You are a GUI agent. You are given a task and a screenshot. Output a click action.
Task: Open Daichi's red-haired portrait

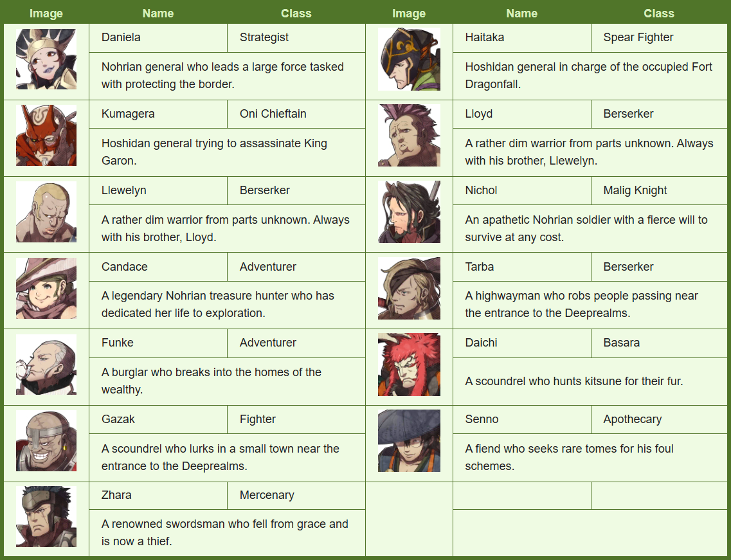click(409, 365)
